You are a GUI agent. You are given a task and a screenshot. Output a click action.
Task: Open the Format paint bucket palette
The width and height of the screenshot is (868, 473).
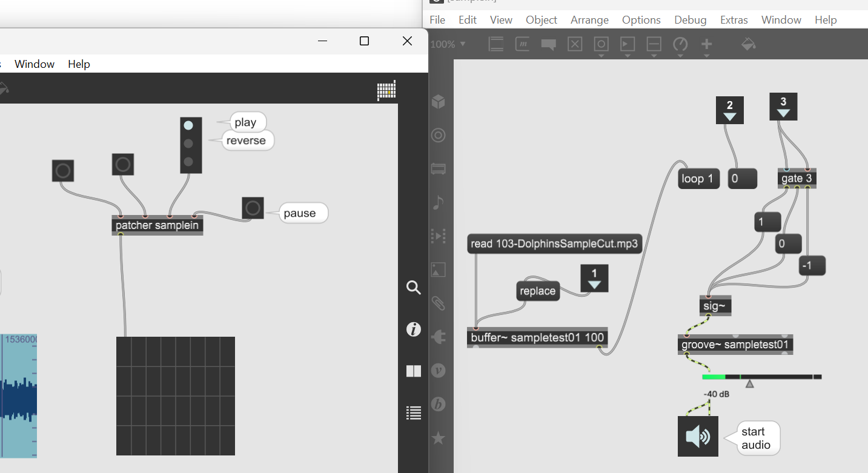tap(749, 44)
